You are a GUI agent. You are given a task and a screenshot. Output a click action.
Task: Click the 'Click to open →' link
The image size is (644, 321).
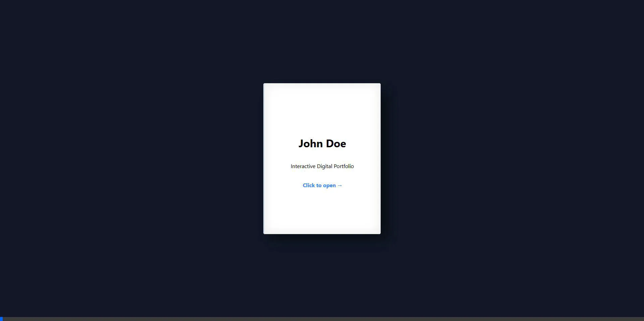pos(322,185)
